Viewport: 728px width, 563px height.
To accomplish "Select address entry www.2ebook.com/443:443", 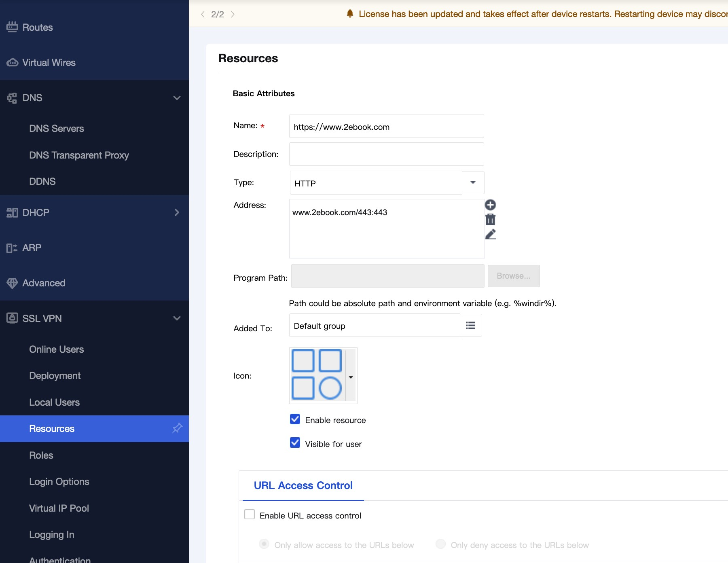I will tap(340, 212).
